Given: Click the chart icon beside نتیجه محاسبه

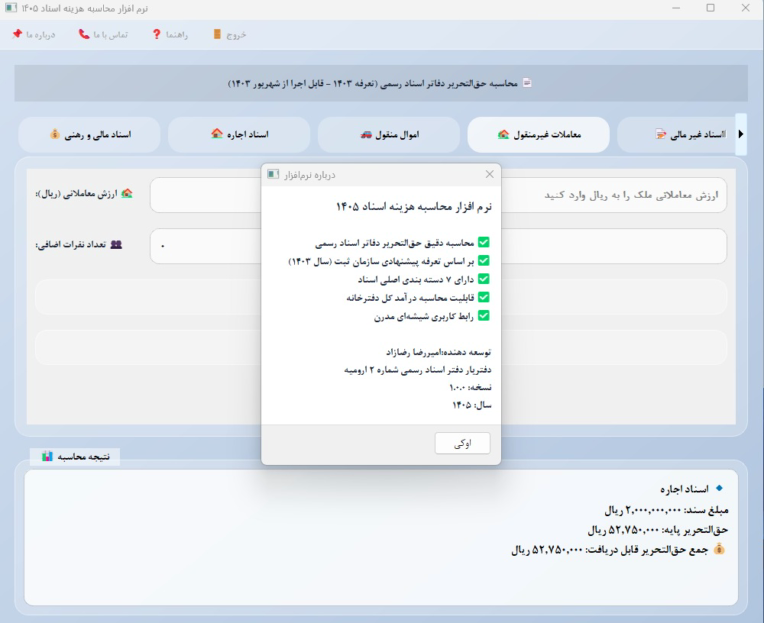Looking at the screenshot, I should click(47, 456).
